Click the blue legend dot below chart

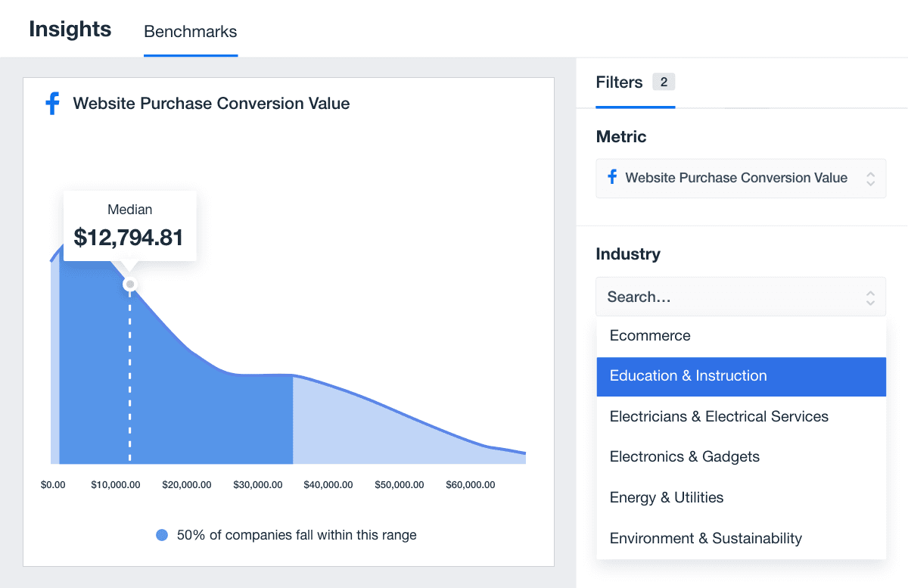click(x=162, y=535)
